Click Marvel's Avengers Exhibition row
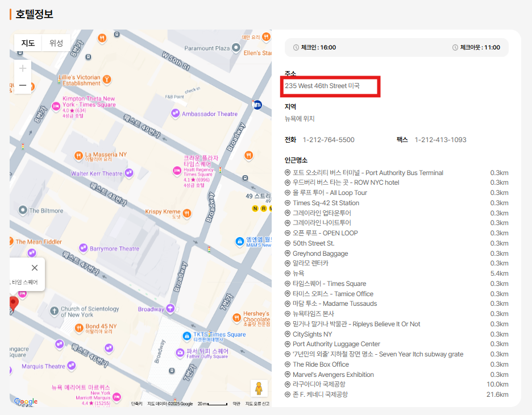 coord(396,375)
